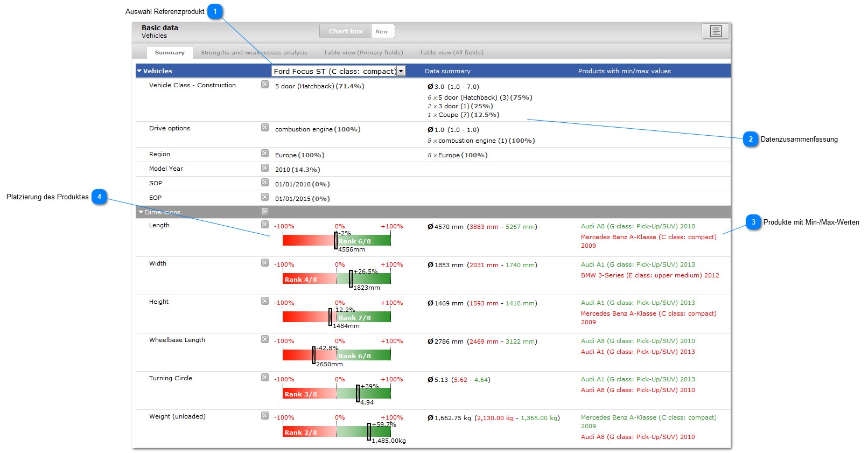Click 1 x Coupe (7) (12.5%) entry

pos(464,115)
